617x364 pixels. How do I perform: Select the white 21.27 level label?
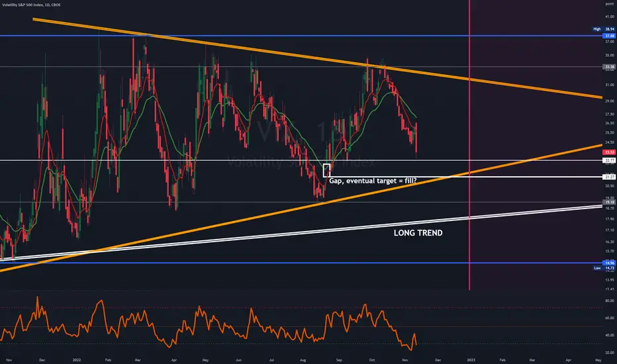609,177
